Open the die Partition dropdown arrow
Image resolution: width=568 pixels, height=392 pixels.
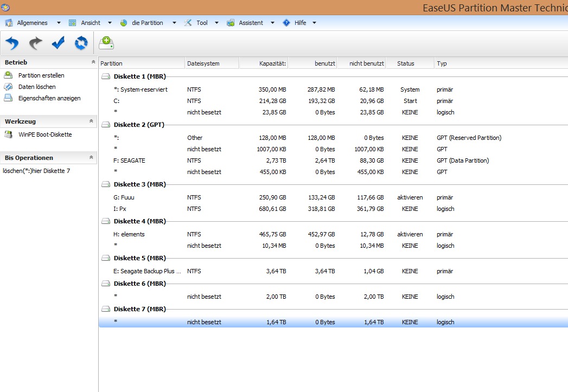pyautogui.click(x=174, y=23)
